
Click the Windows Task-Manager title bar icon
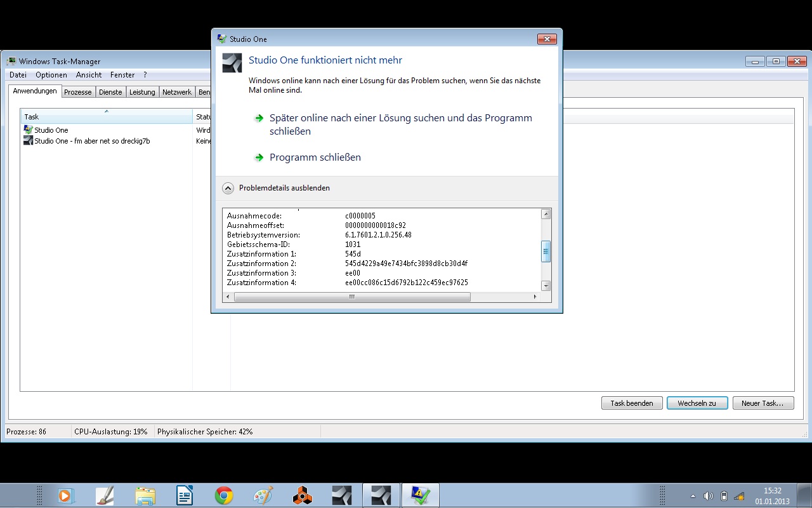pos(11,62)
